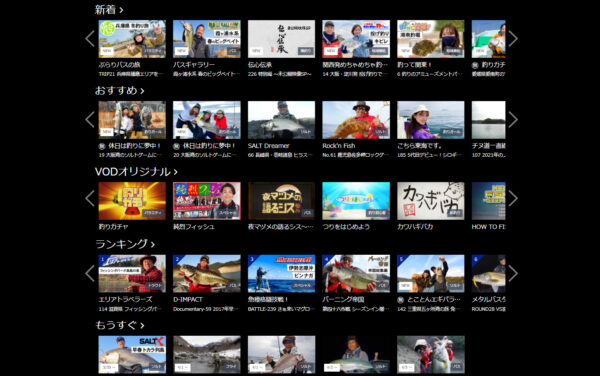Open the 釣りガチャ VOD original thumbnail
The width and height of the screenshot is (600, 376).
click(132, 201)
